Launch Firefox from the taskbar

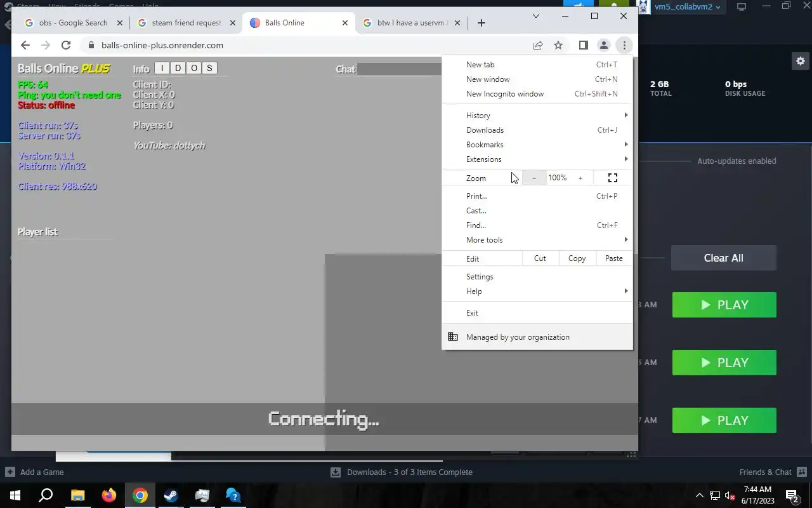coord(108,495)
